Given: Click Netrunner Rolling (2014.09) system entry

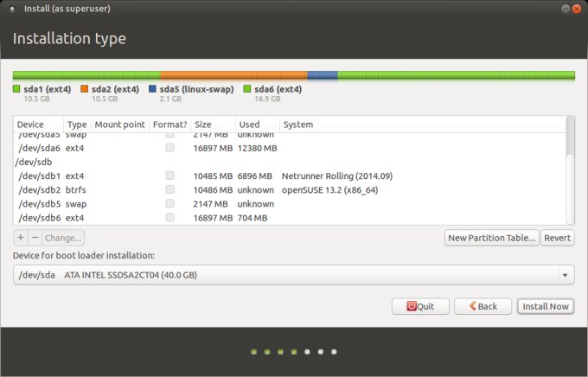Looking at the screenshot, I should click(337, 176).
